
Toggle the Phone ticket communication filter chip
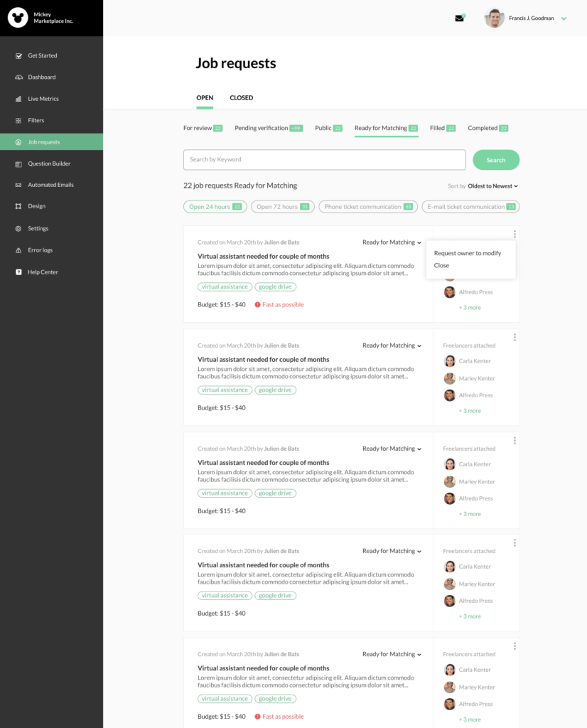[x=368, y=207]
